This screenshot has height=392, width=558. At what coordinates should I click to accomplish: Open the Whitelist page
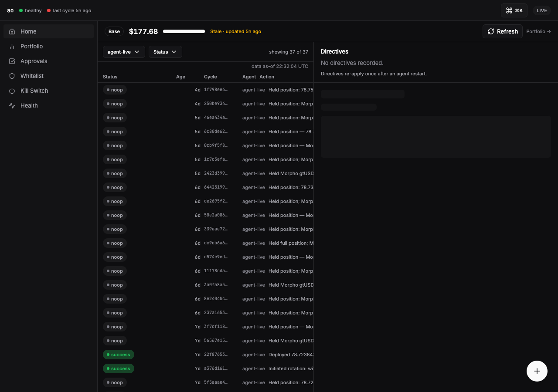click(x=48, y=76)
